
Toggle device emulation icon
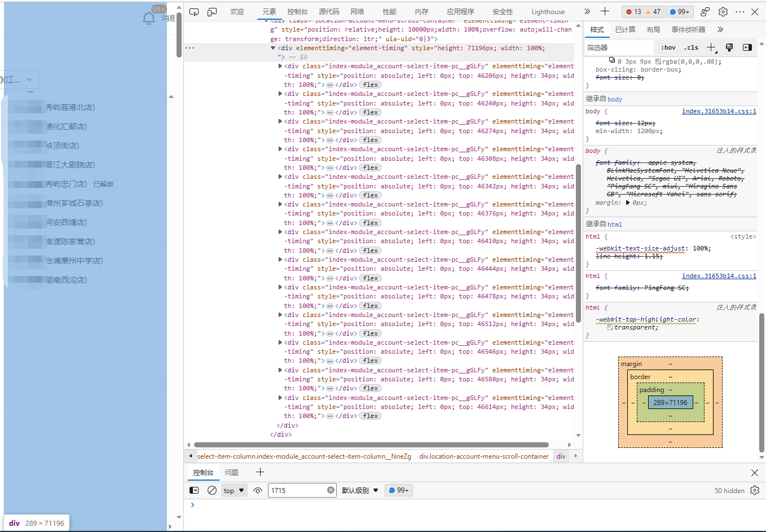coord(212,12)
